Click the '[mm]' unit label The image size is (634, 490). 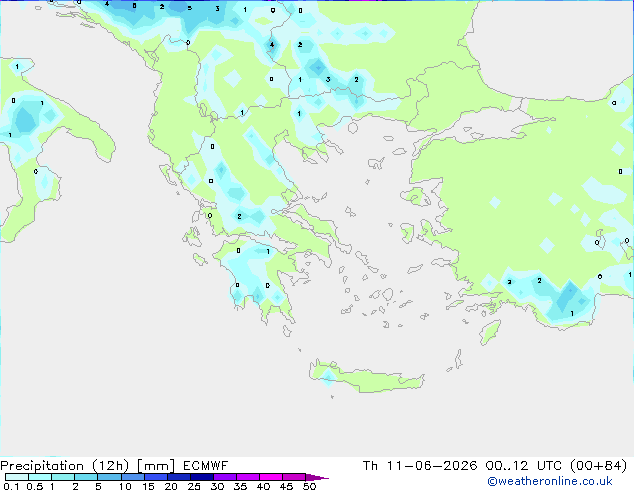156,466
